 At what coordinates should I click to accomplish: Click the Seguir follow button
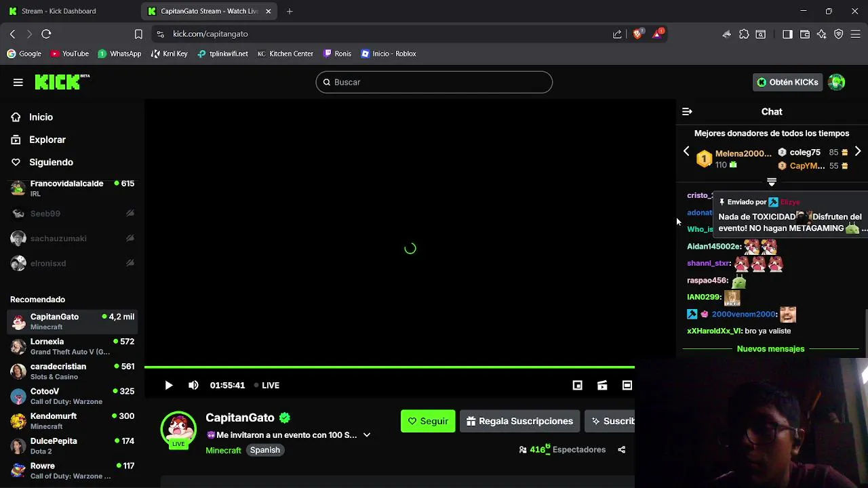pos(428,421)
